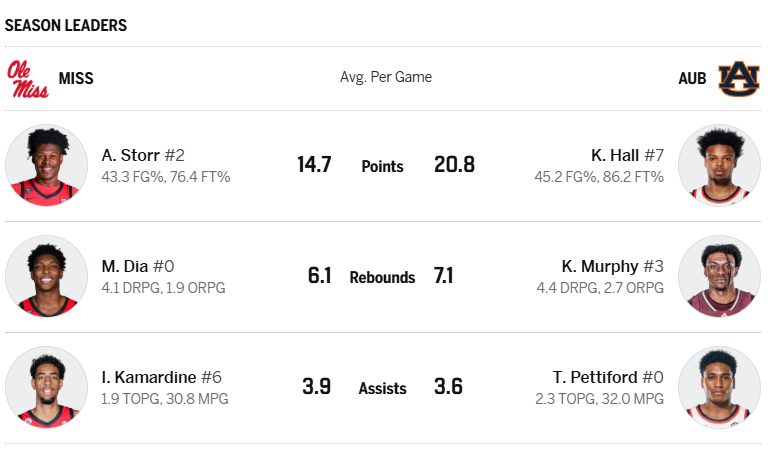View I. Kamardine's player profile

pos(148,377)
